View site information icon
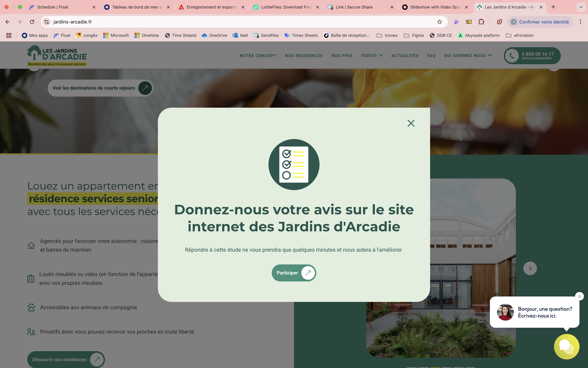The width and height of the screenshot is (588, 368). click(x=47, y=22)
